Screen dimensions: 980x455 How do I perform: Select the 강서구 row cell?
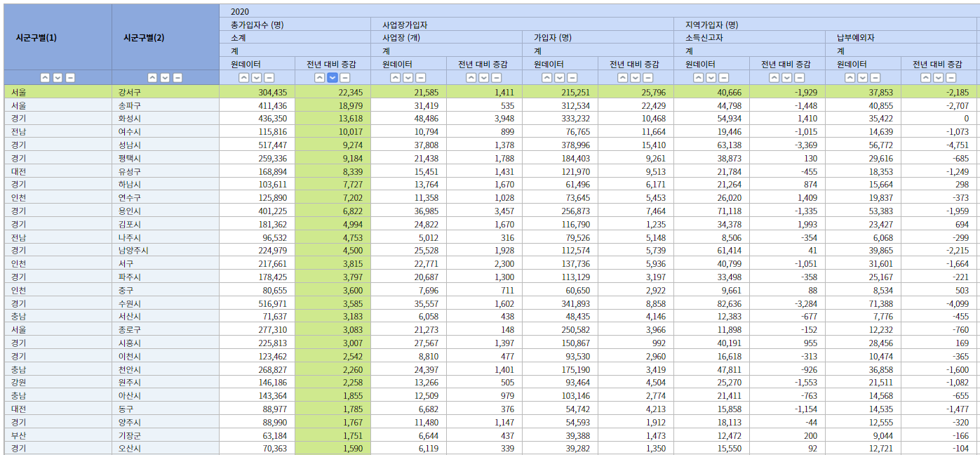[x=166, y=92]
